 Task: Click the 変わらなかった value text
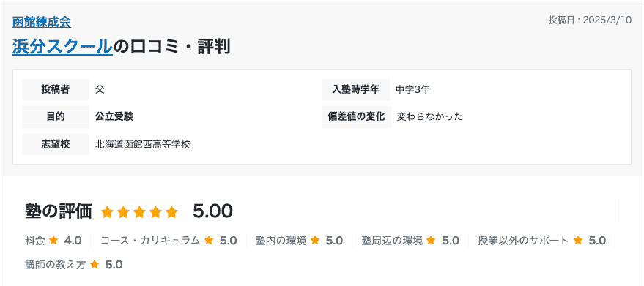(430, 117)
